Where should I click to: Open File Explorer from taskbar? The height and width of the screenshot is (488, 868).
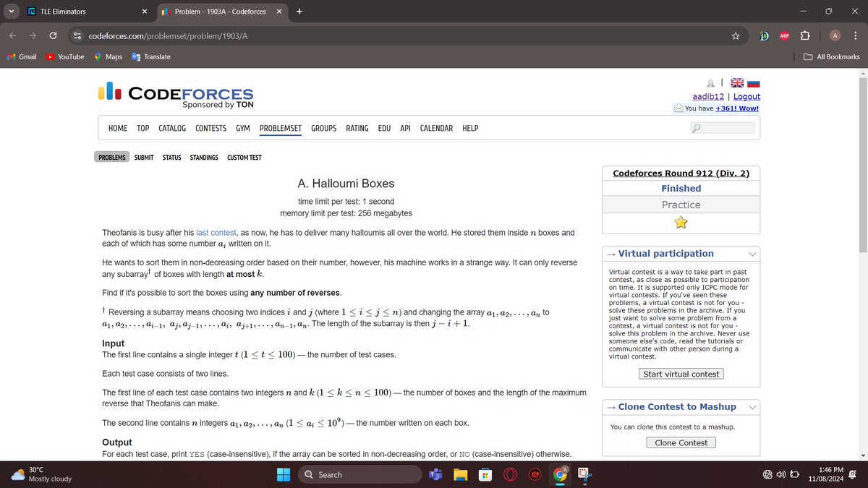[461, 474]
